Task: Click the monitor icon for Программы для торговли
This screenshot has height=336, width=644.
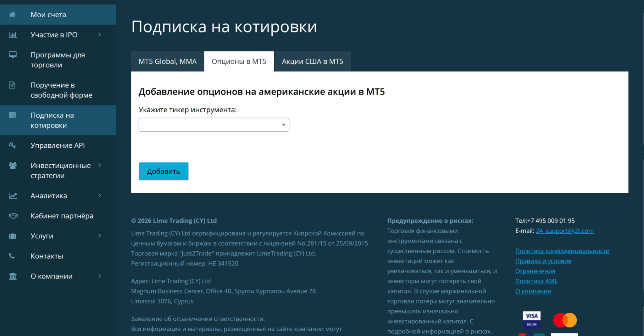Action: (x=13, y=55)
